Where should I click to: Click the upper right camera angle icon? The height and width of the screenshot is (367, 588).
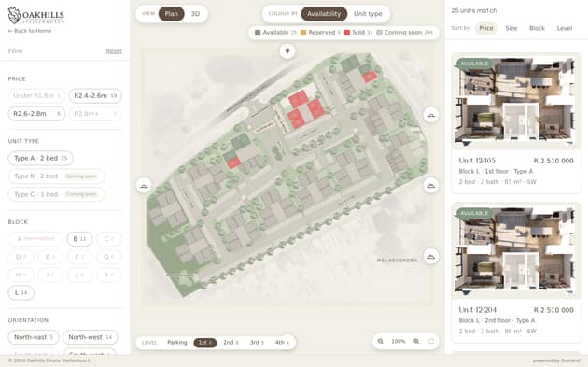431,115
